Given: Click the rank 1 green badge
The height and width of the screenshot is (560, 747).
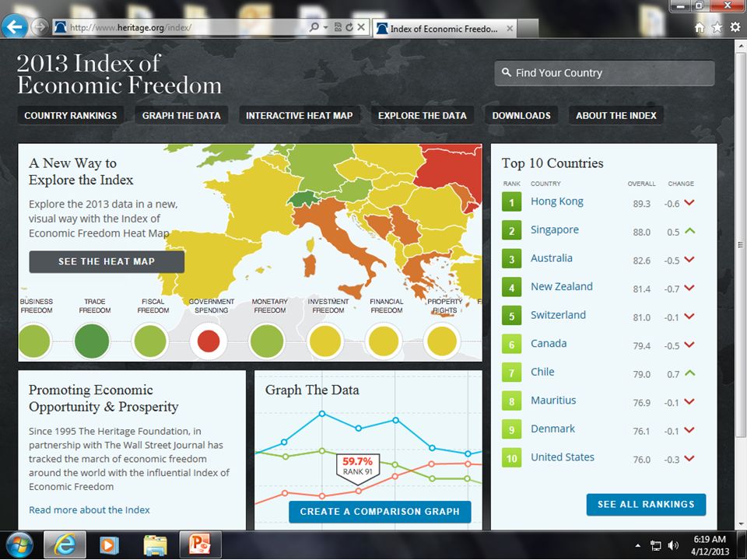Looking at the screenshot, I should (x=511, y=202).
